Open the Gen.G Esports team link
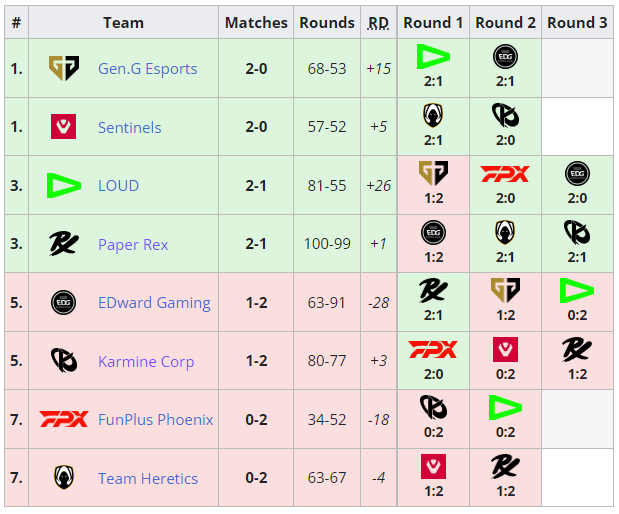619x514 pixels. pyautogui.click(x=147, y=69)
